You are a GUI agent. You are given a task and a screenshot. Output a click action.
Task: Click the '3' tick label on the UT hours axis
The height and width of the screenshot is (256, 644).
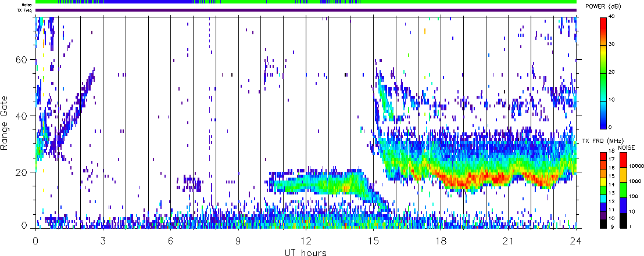pos(103,241)
